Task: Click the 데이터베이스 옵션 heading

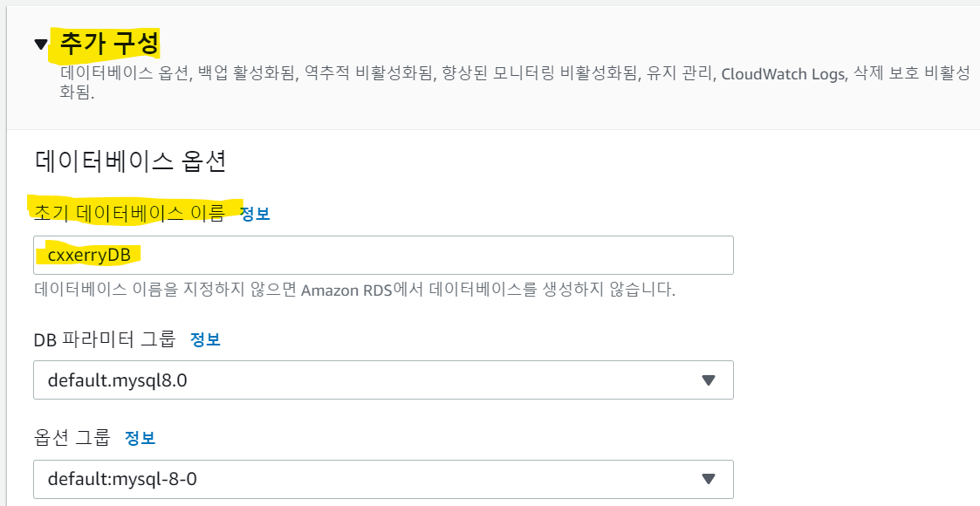Action: tap(131, 161)
